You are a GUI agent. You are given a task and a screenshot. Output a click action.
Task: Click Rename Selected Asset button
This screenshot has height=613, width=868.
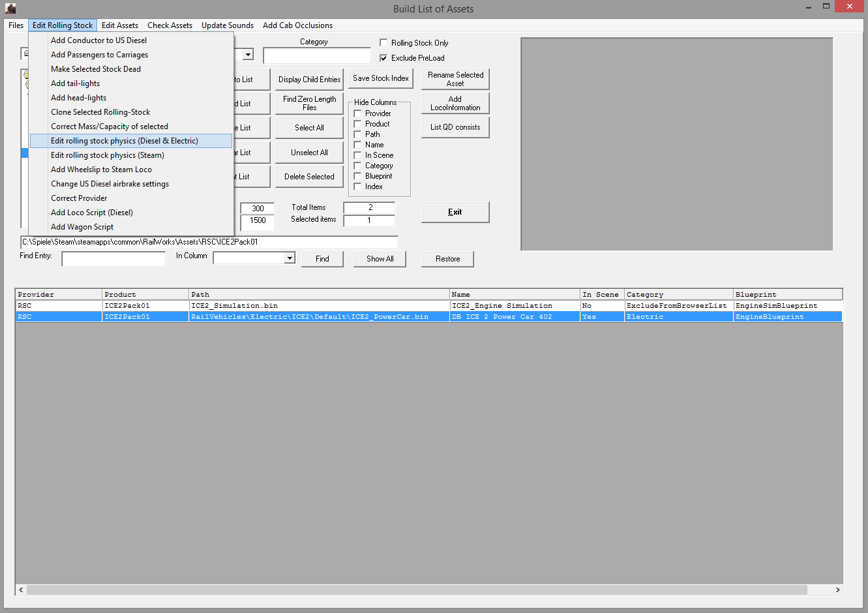pos(455,80)
